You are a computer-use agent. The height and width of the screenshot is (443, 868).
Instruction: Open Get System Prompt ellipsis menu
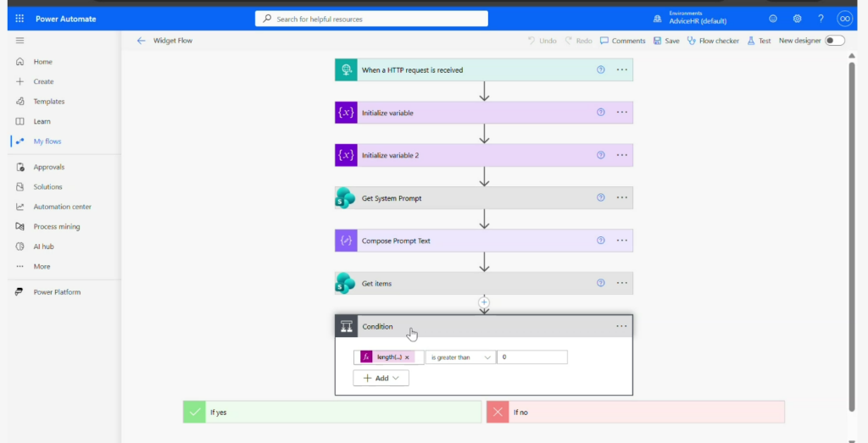[621, 197]
